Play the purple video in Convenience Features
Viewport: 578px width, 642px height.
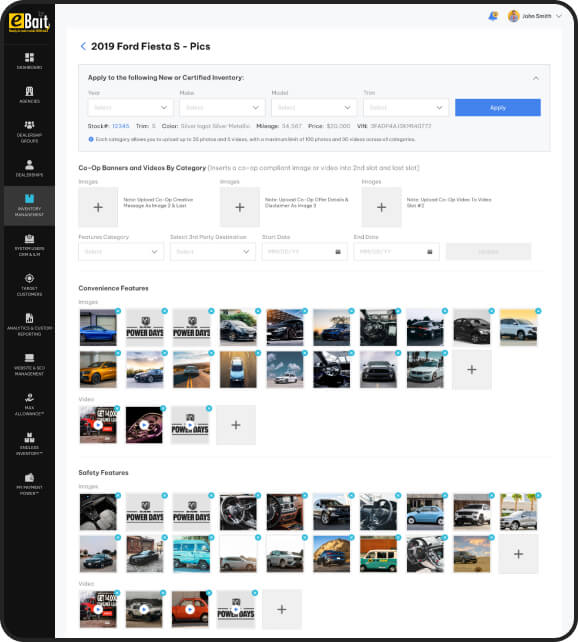tap(144, 425)
